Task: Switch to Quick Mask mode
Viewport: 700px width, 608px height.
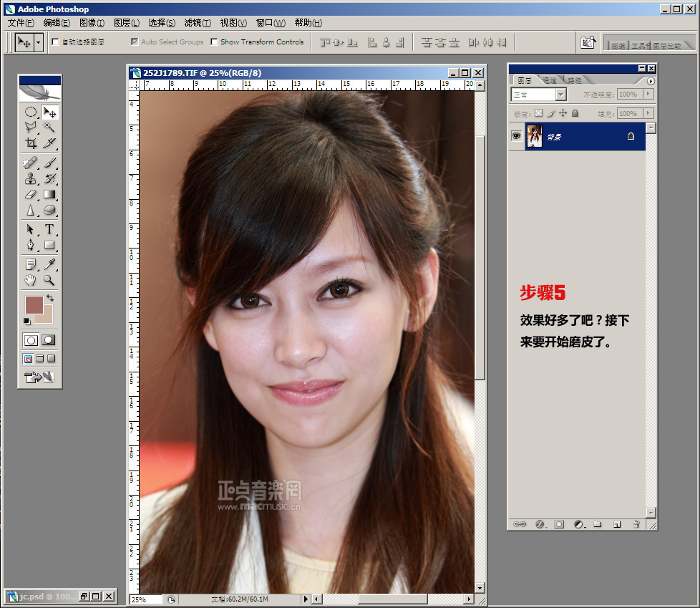Action: point(49,340)
